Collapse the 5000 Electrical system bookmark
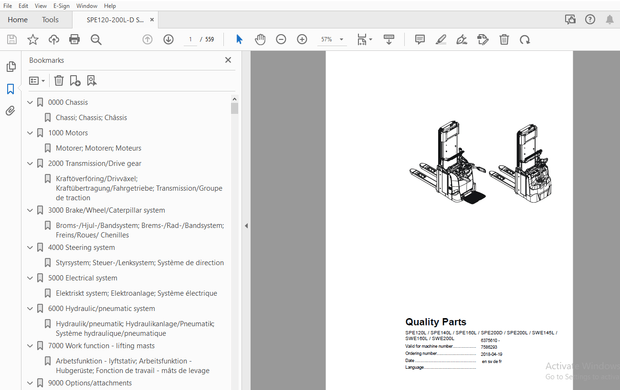 point(30,278)
